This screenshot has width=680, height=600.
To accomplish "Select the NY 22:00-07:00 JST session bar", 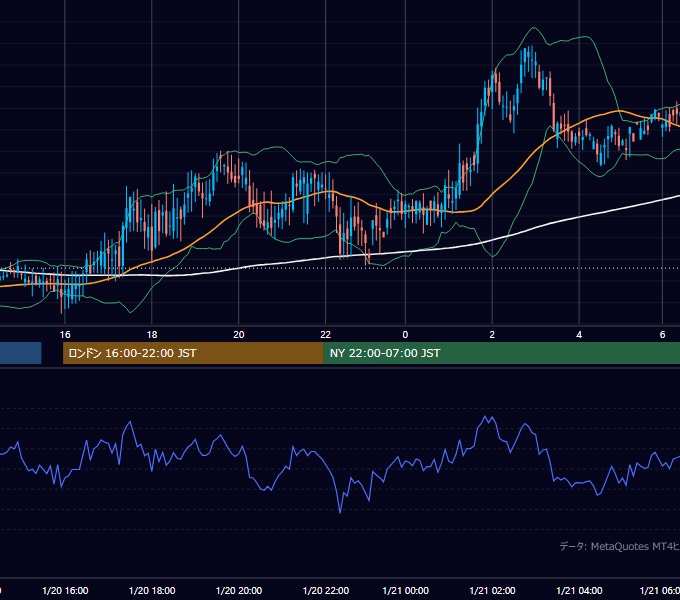I will coord(502,353).
